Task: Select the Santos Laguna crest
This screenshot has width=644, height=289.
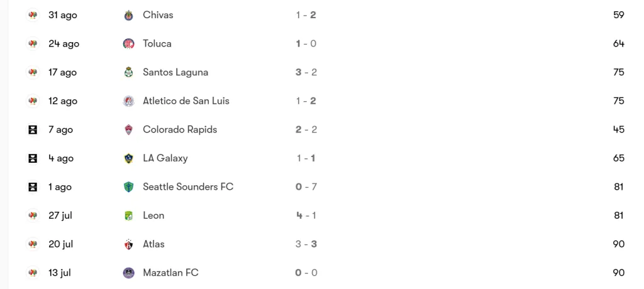Action: pyautogui.click(x=129, y=72)
